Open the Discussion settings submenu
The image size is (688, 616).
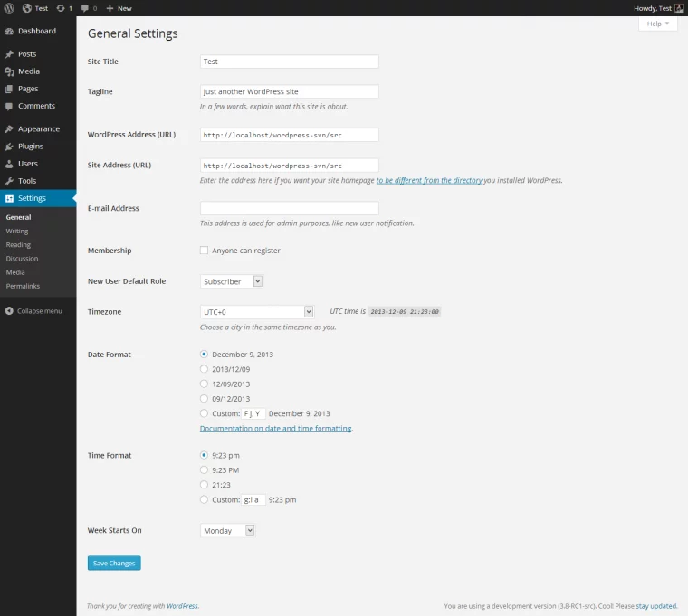point(22,259)
